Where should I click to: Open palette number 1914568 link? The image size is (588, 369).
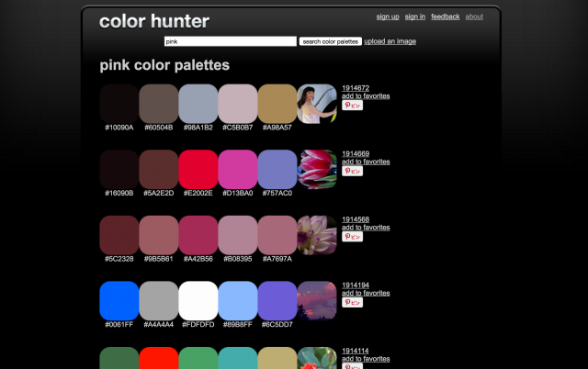[x=356, y=219]
